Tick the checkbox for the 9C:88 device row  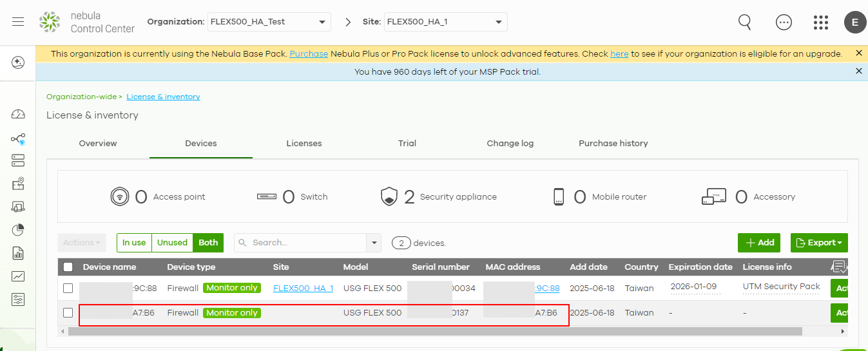pos(68,288)
